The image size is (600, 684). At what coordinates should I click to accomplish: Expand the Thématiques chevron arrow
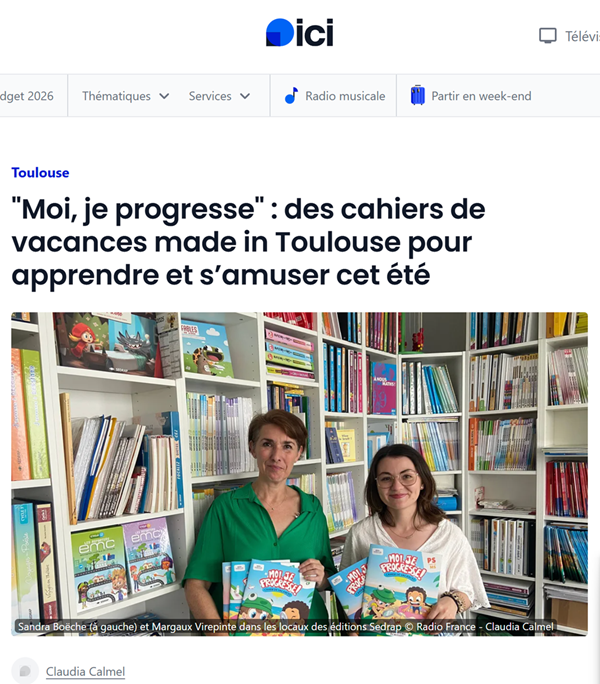(x=164, y=96)
